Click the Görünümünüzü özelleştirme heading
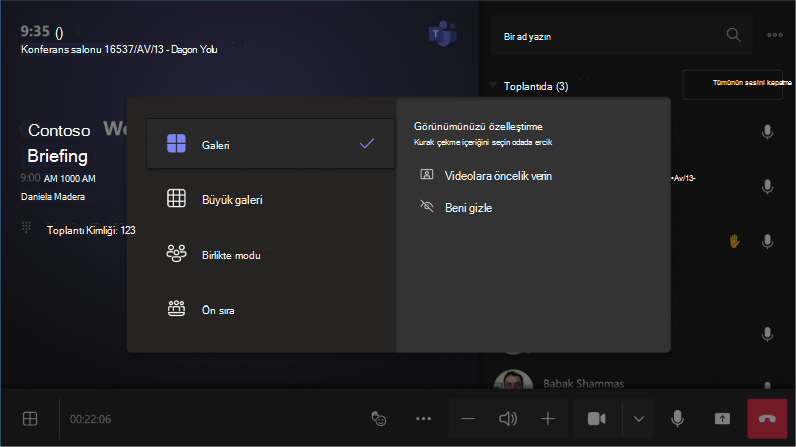 click(x=478, y=126)
